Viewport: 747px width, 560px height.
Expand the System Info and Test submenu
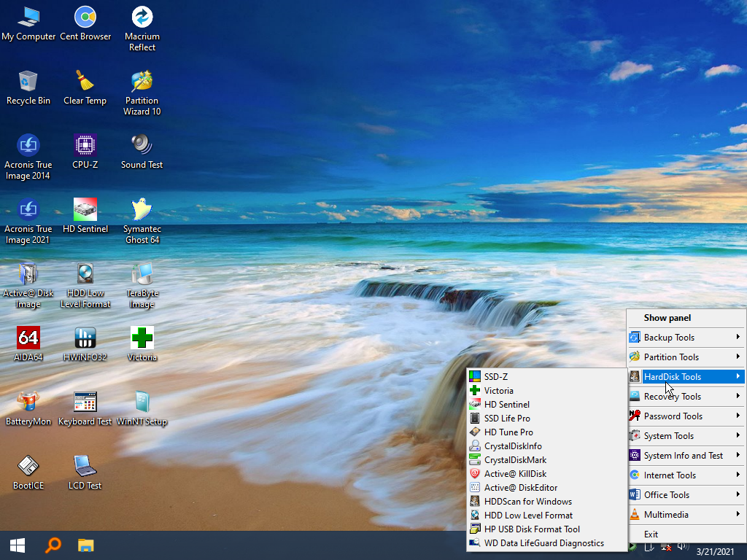click(686, 456)
